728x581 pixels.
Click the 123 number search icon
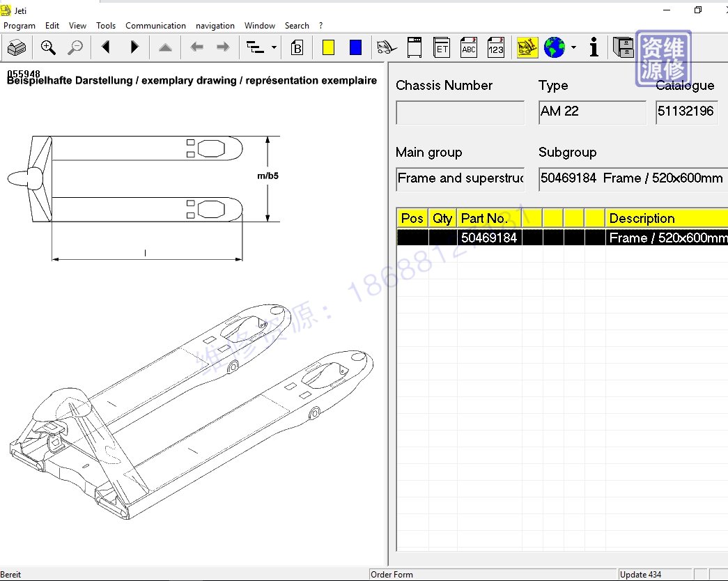pos(495,47)
